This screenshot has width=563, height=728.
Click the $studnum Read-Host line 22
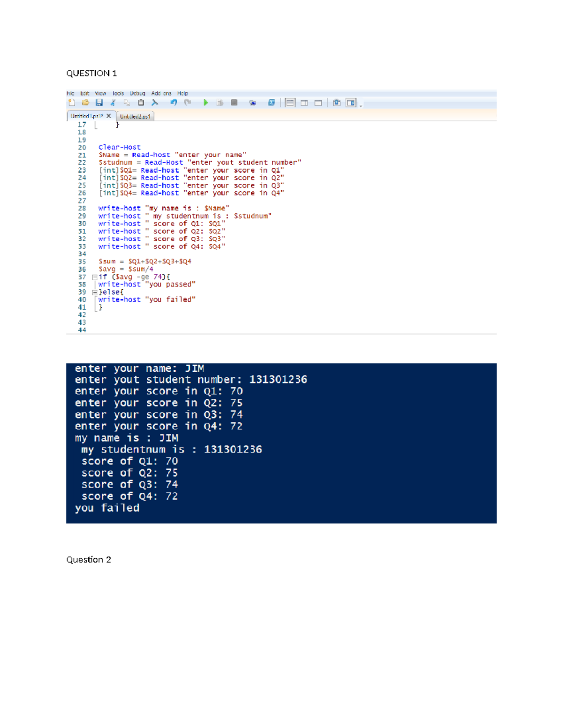200,162
